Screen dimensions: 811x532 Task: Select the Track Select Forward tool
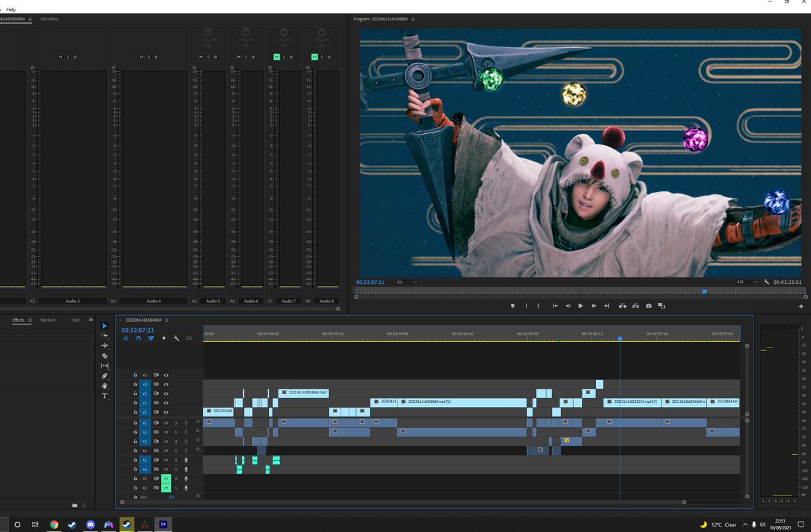pyautogui.click(x=105, y=335)
